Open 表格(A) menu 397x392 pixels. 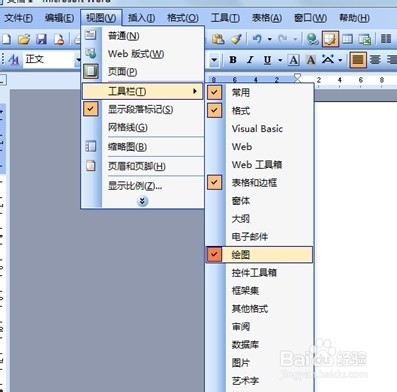coord(267,17)
